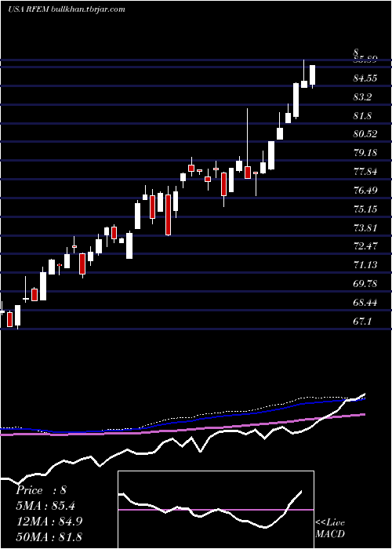Select the 76.49 price axis label
The height and width of the screenshot is (549, 392).
click(365, 191)
